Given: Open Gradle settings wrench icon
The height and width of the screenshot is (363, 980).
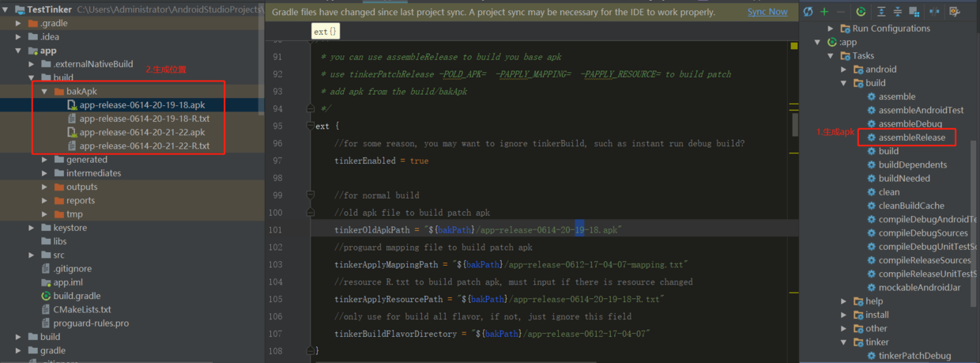Looking at the screenshot, I should (x=954, y=12).
